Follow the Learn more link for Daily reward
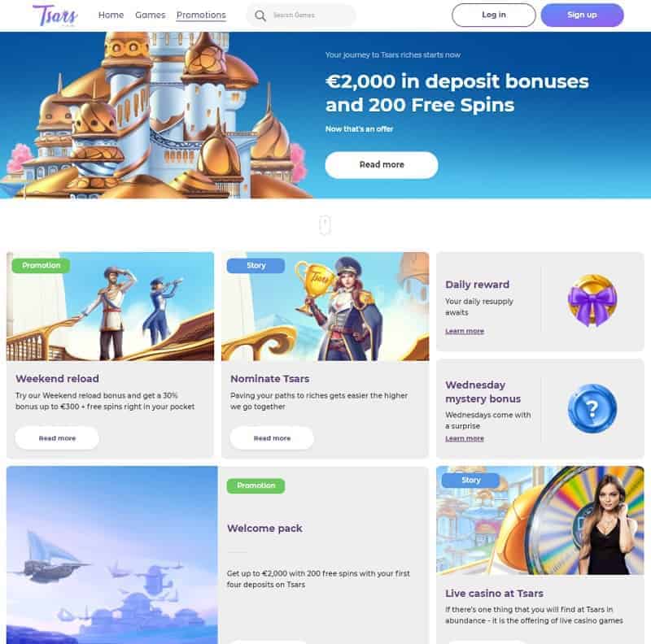Viewport: 651px width, 644px height. click(465, 331)
